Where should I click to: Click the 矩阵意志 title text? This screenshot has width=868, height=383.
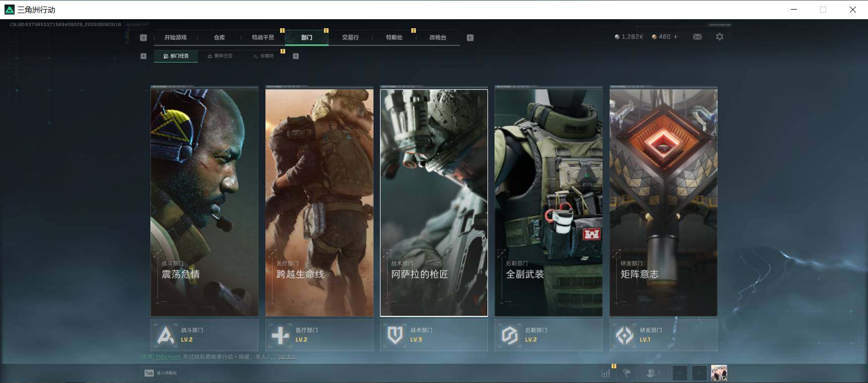[639, 274]
